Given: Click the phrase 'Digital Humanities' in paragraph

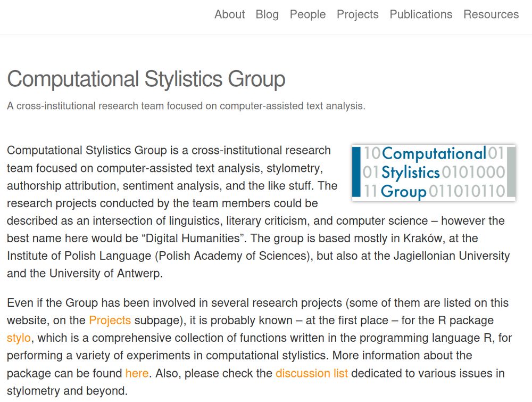Looking at the screenshot, I should [194, 239].
